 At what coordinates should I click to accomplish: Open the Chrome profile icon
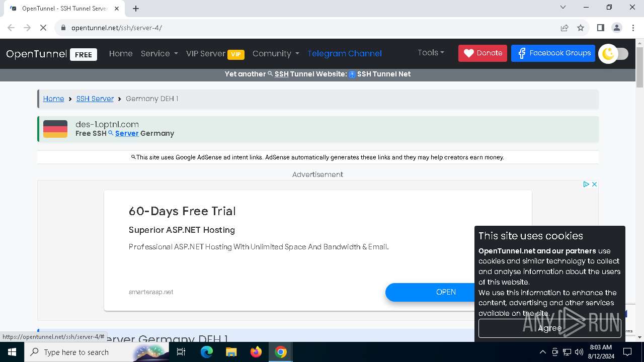[x=617, y=28]
